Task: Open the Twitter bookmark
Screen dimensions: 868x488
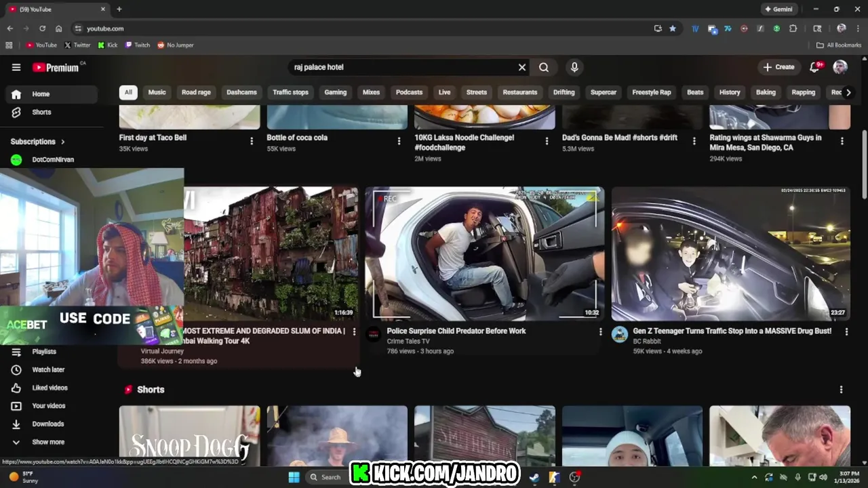Action: [77, 45]
